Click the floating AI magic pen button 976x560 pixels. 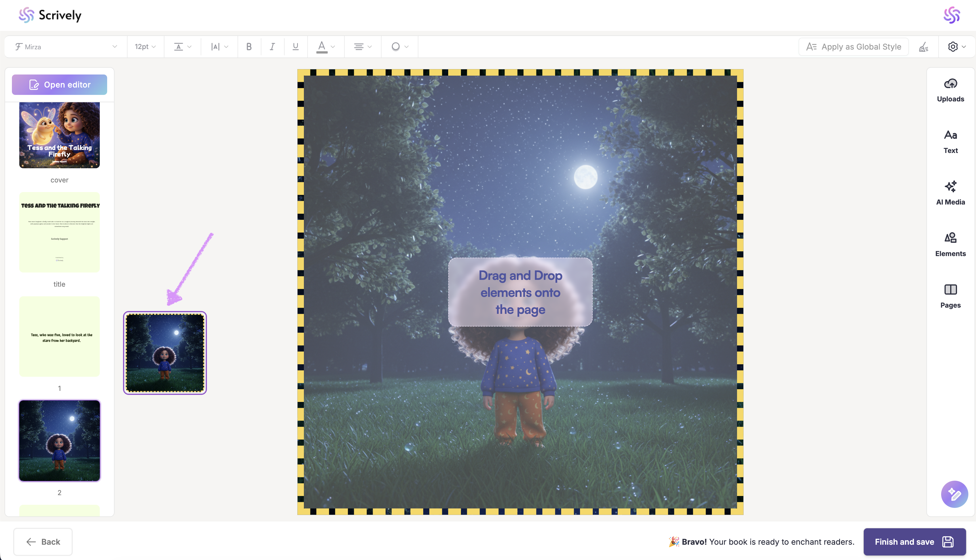[x=954, y=494]
